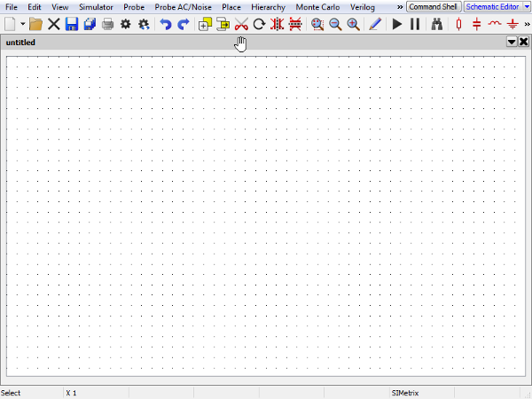
Task: Zoom out using the magnifier minus icon
Action: point(336,24)
